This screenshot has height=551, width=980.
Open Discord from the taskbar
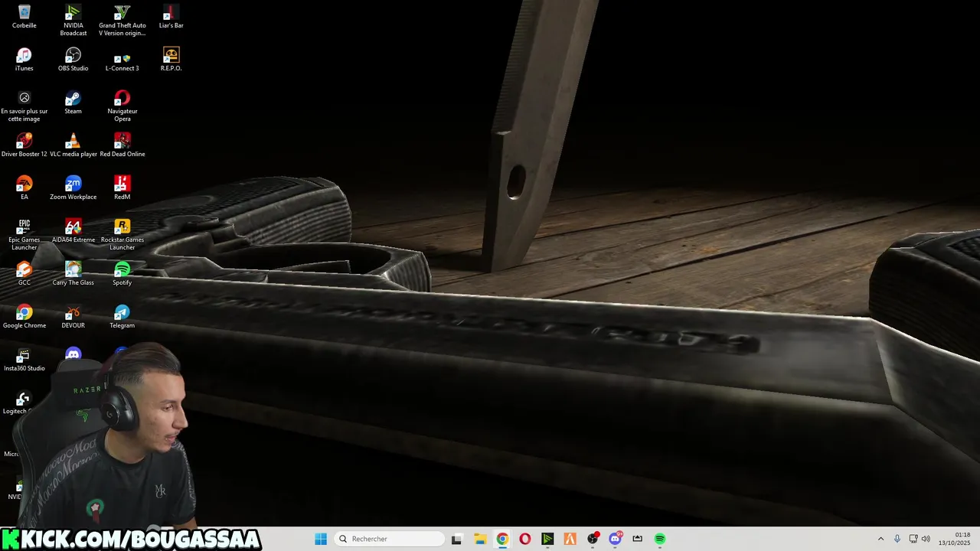click(615, 539)
